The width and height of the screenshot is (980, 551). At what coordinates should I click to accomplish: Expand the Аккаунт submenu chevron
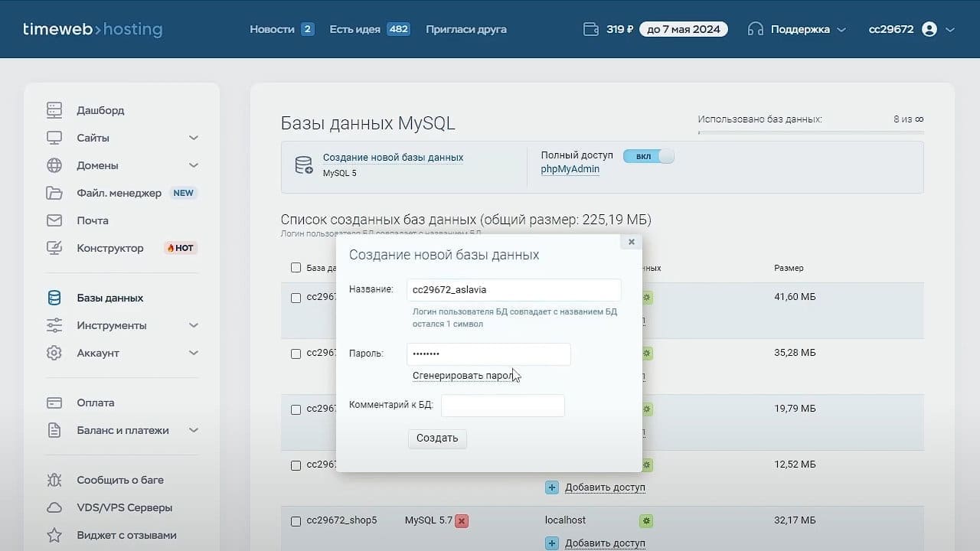[x=194, y=353]
